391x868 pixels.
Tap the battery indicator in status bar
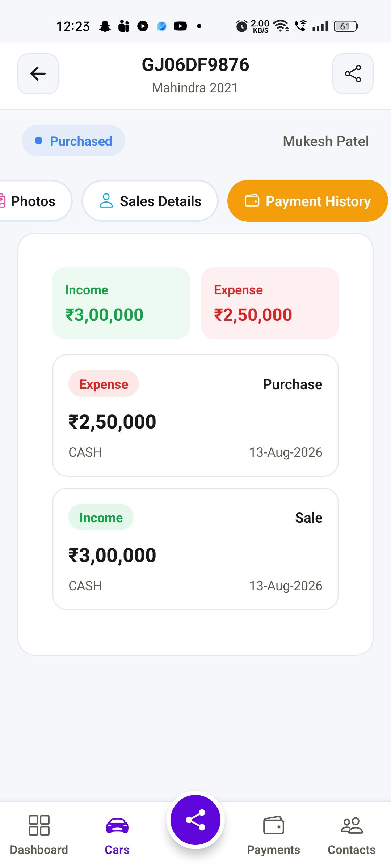coord(346,26)
